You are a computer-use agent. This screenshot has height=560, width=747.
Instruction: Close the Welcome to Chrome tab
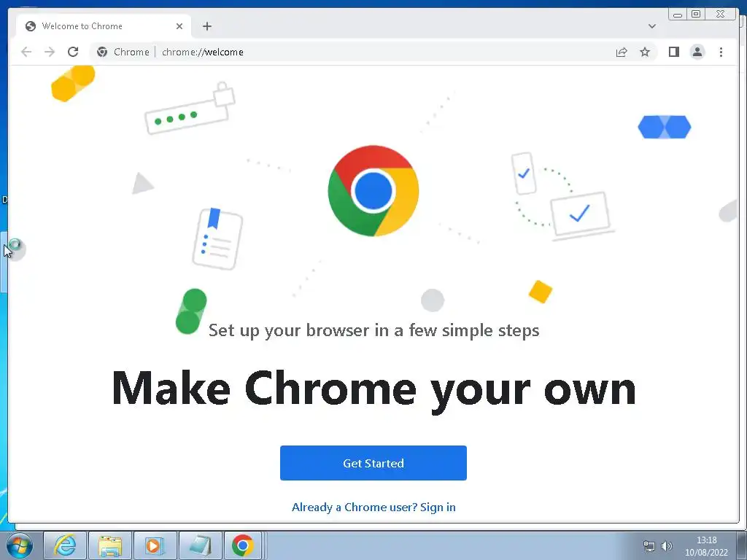pos(179,26)
